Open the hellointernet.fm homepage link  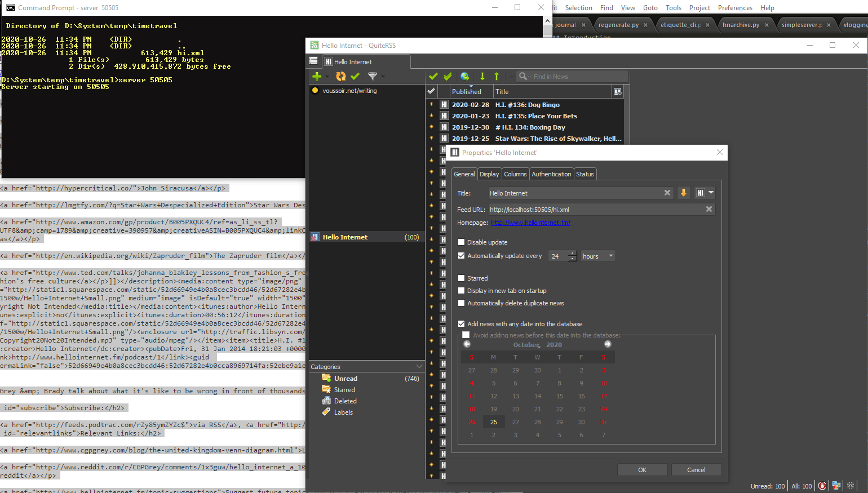coord(530,223)
